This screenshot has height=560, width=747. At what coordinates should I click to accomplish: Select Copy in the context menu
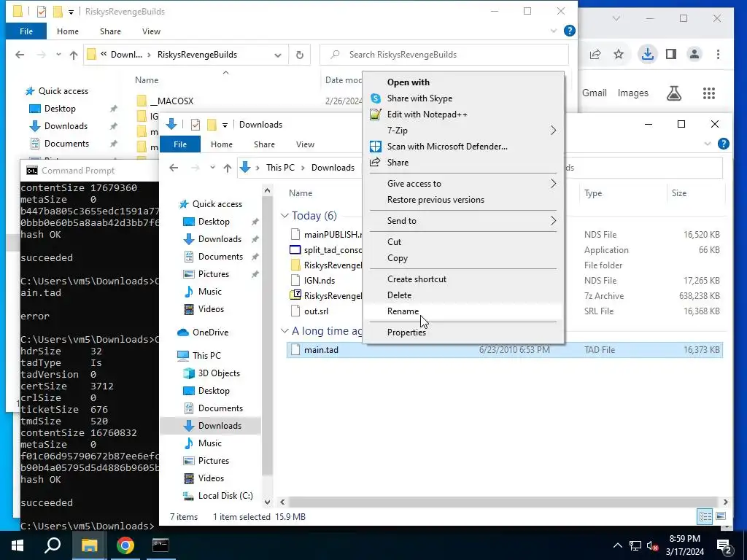(x=398, y=258)
